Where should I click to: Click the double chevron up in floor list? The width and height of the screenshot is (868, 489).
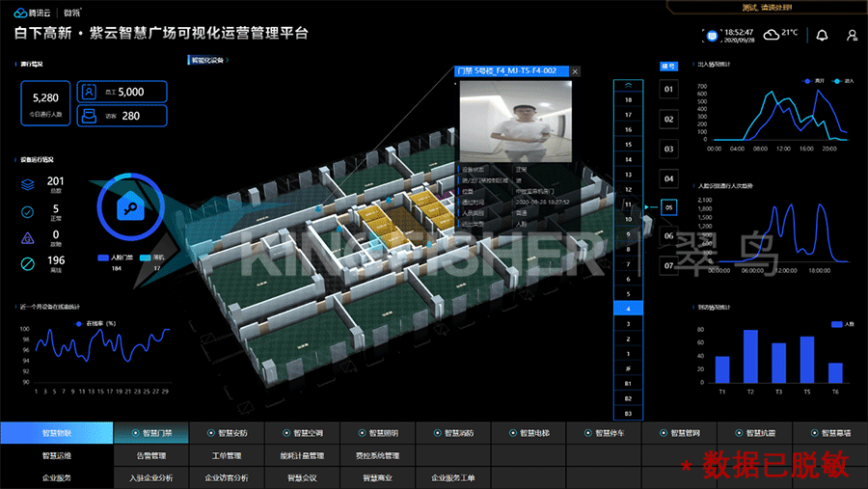[628, 85]
